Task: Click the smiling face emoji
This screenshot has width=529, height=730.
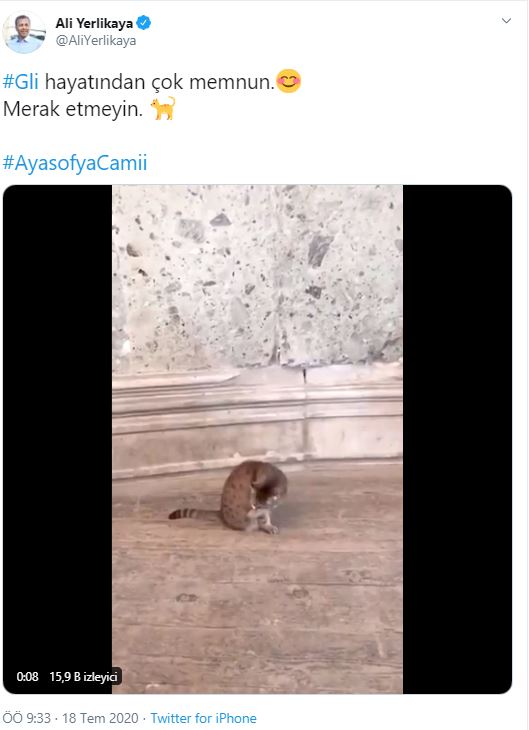Action: click(289, 81)
